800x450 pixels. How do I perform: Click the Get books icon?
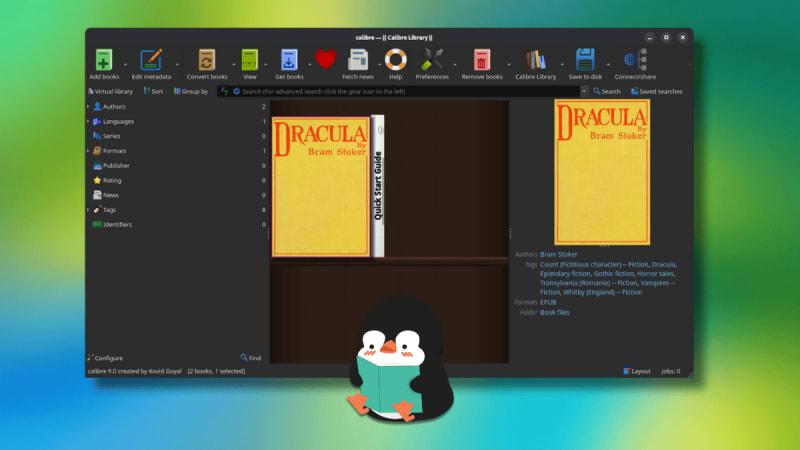click(x=289, y=60)
